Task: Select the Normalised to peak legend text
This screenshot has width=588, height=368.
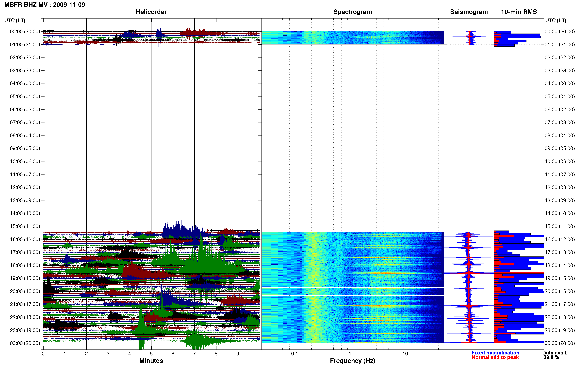Action: point(495,357)
